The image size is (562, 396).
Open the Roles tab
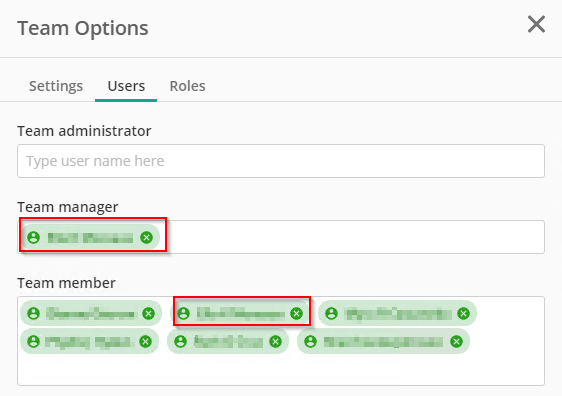[x=187, y=86]
